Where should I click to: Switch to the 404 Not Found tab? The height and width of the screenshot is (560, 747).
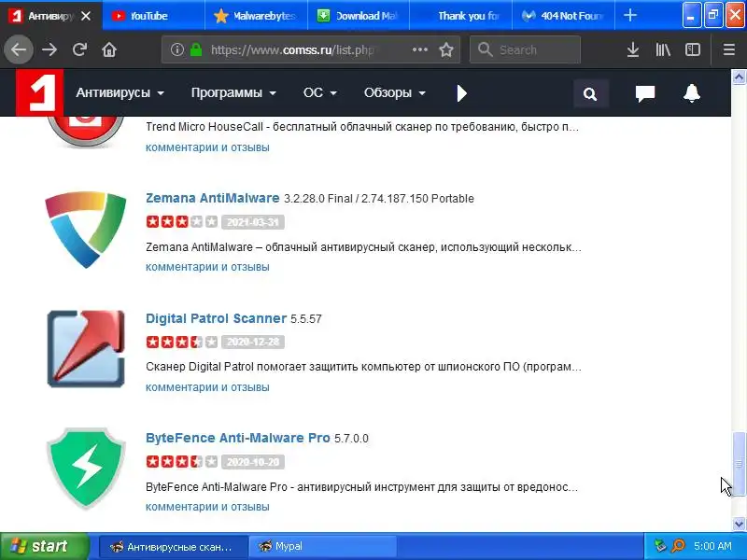(x=564, y=16)
